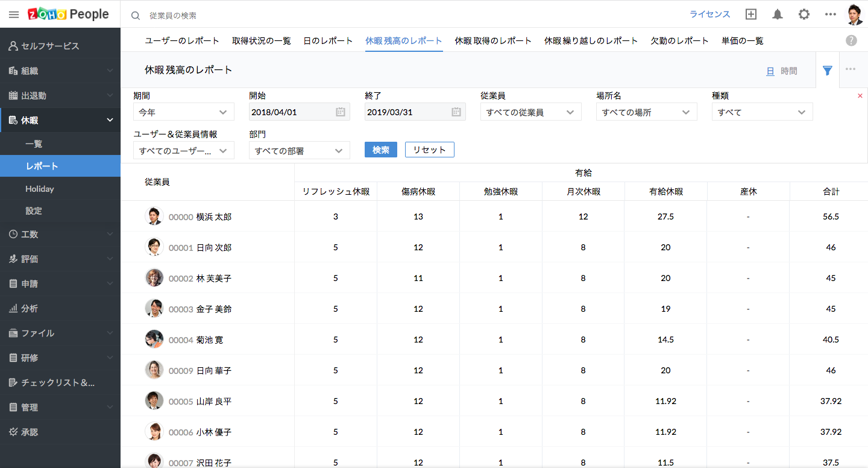Expand the 部門 dropdown
Viewport: 868px width, 468px height.
tap(299, 151)
